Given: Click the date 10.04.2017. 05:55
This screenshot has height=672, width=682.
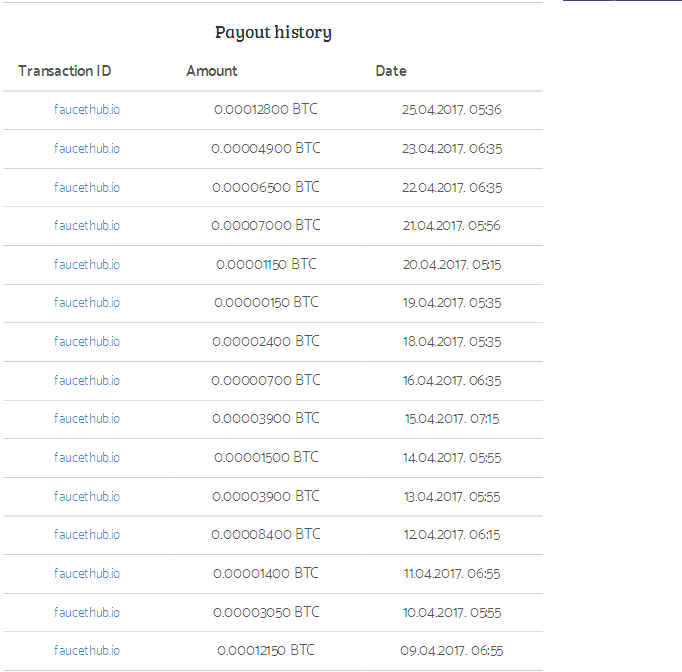Looking at the screenshot, I should coord(451,612).
